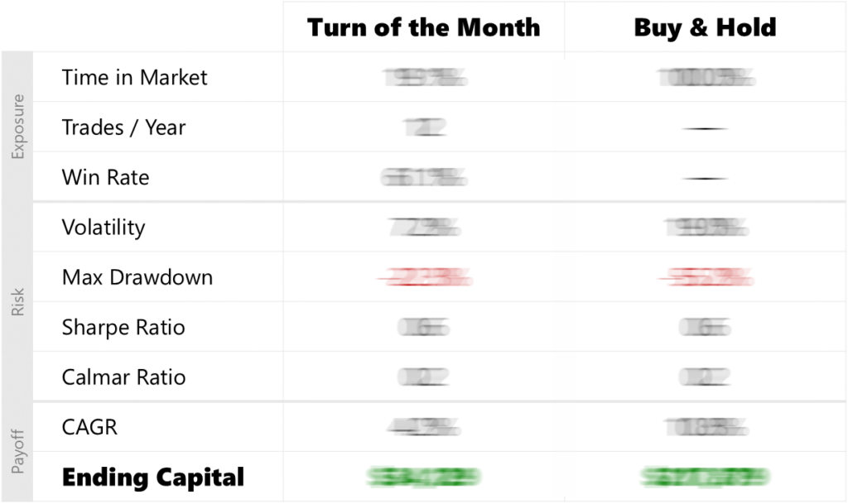Select the Buy & Hold column header
Image resolution: width=848 pixels, height=504 pixels.
pos(705,27)
